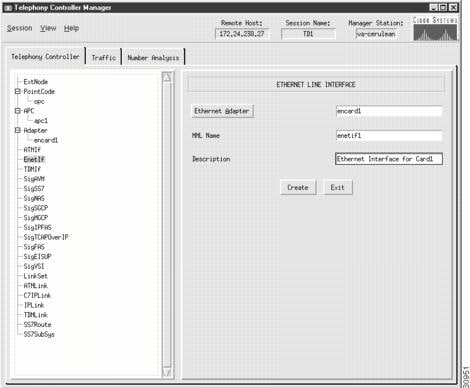Select SigAVM in the tree
470x388 pixels.
(x=34, y=179)
